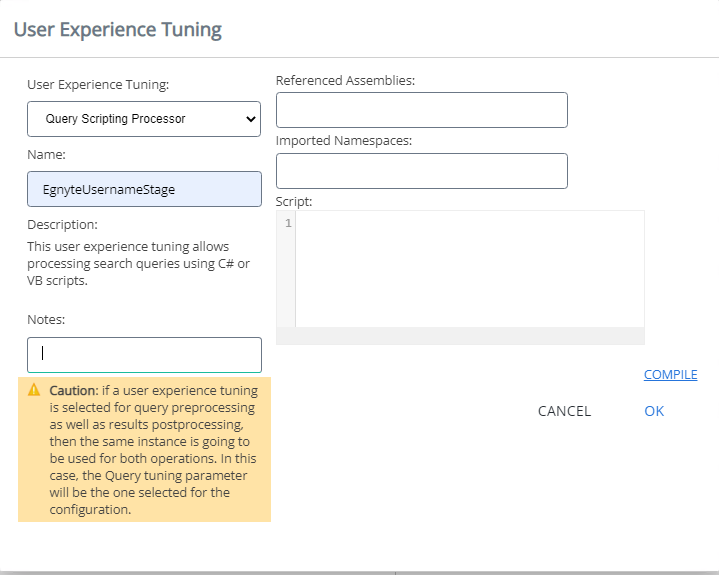Select the Imported Namespaces input field
The image size is (719, 575).
(x=421, y=171)
